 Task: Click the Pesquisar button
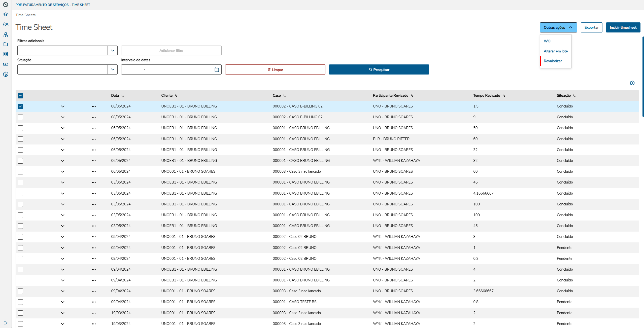tap(379, 70)
